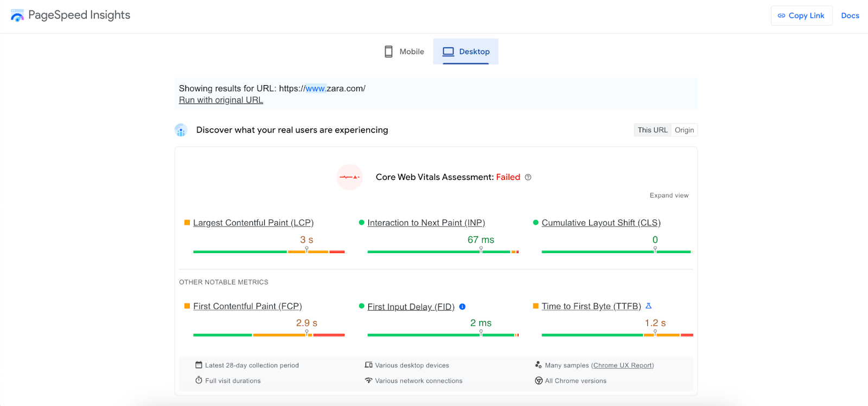
Task: Click the PageSpeed Insights logo icon
Action: pyautogui.click(x=17, y=15)
